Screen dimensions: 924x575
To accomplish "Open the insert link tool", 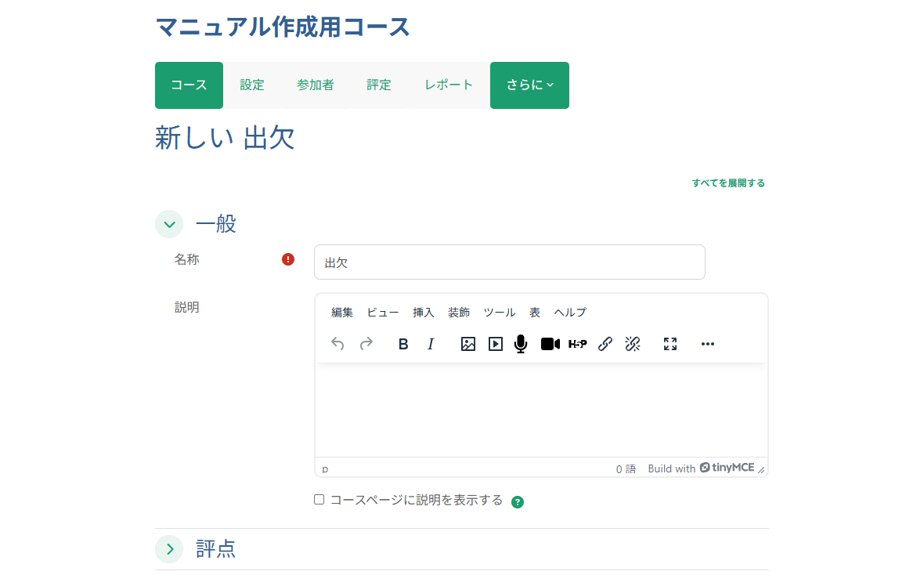I will pyautogui.click(x=605, y=344).
